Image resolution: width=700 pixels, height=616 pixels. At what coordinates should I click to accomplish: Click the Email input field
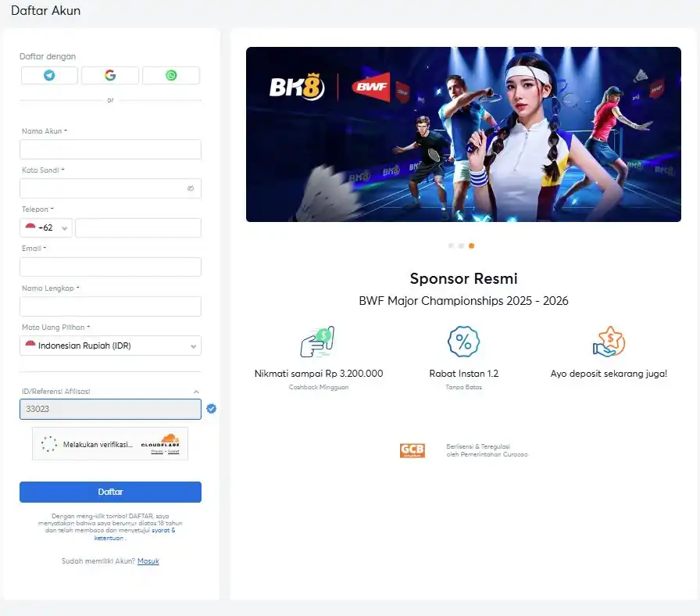click(x=110, y=267)
